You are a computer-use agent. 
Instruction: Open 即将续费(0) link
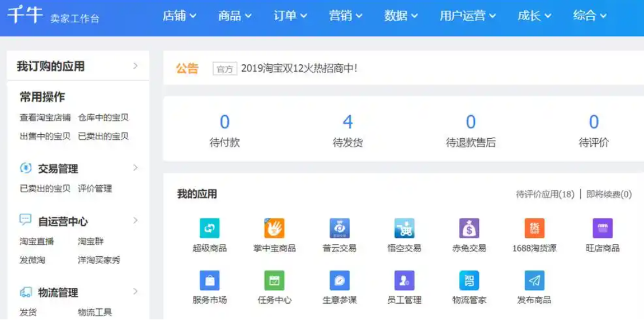point(609,194)
